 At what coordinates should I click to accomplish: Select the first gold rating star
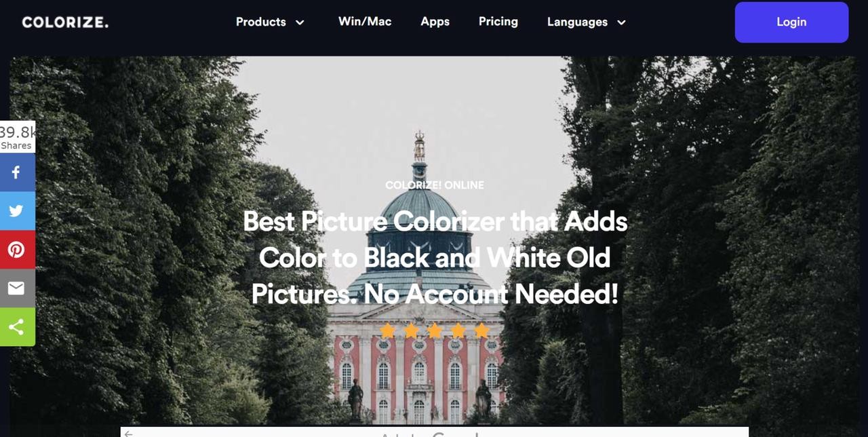pyautogui.click(x=387, y=330)
